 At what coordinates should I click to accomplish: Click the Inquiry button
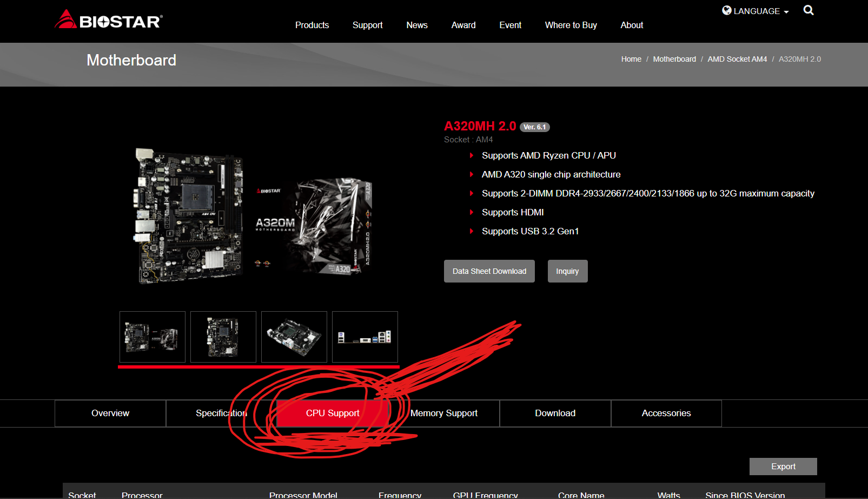pos(567,271)
